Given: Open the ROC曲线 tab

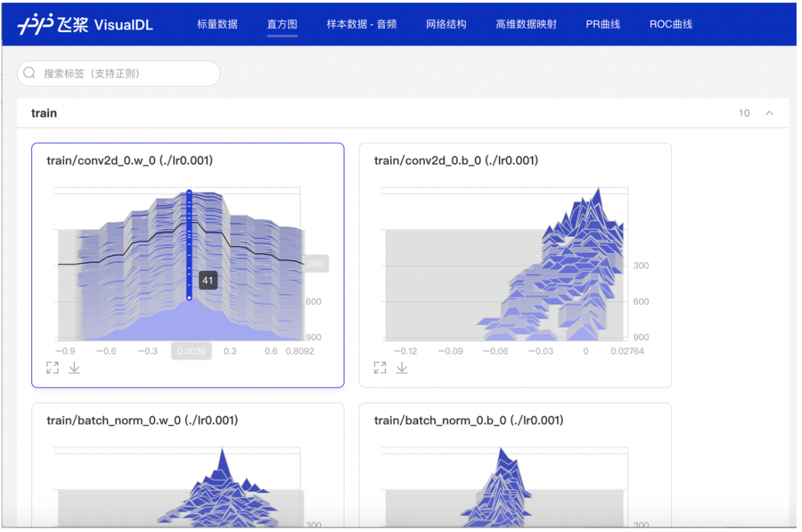Looking at the screenshot, I should point(671,24).
